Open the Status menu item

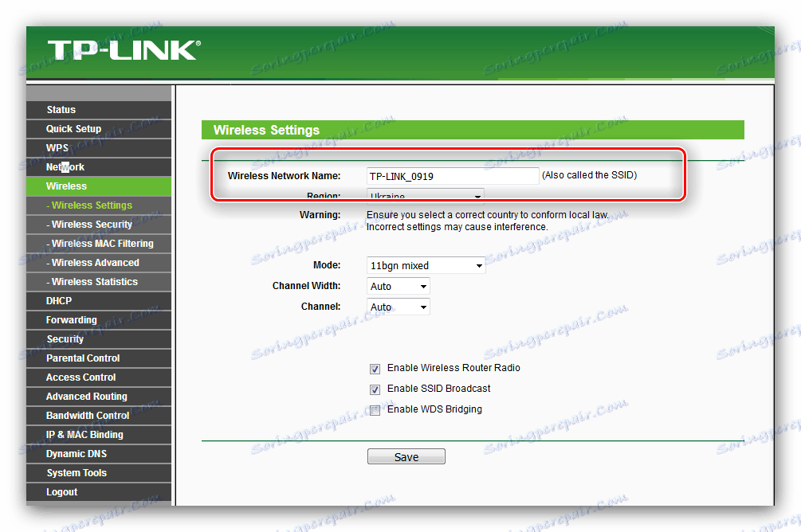pyautogui.click(x=99, y=109)
